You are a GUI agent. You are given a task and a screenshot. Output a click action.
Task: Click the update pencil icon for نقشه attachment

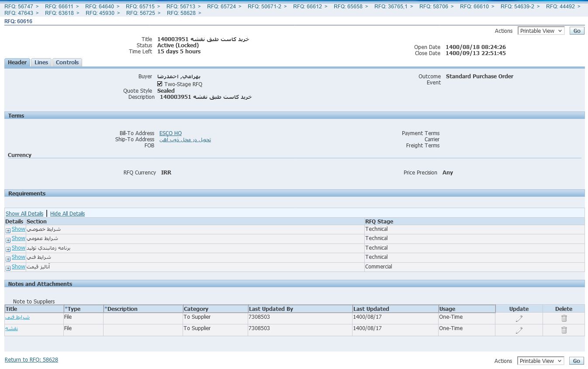click(x=519, y=331)
